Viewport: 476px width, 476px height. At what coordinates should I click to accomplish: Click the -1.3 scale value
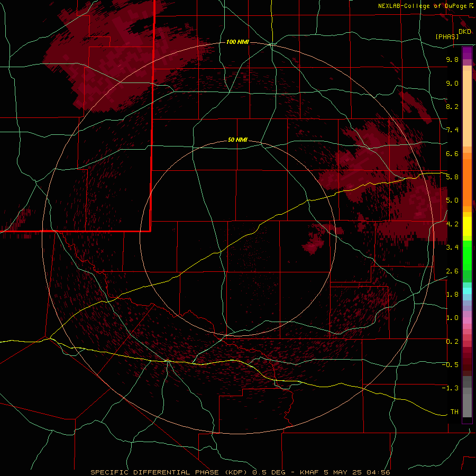pos(450,388)
